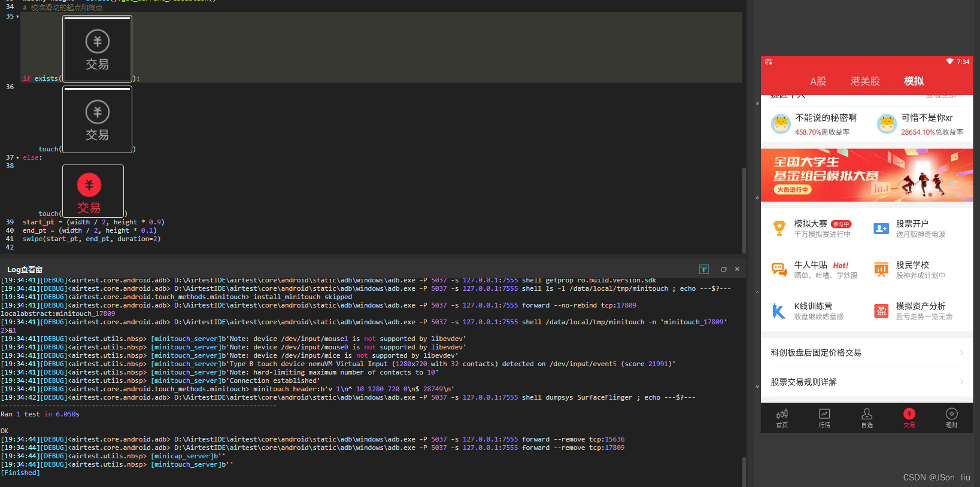
Task: Open the K线训练营 entry text
Action: [813, 306]
